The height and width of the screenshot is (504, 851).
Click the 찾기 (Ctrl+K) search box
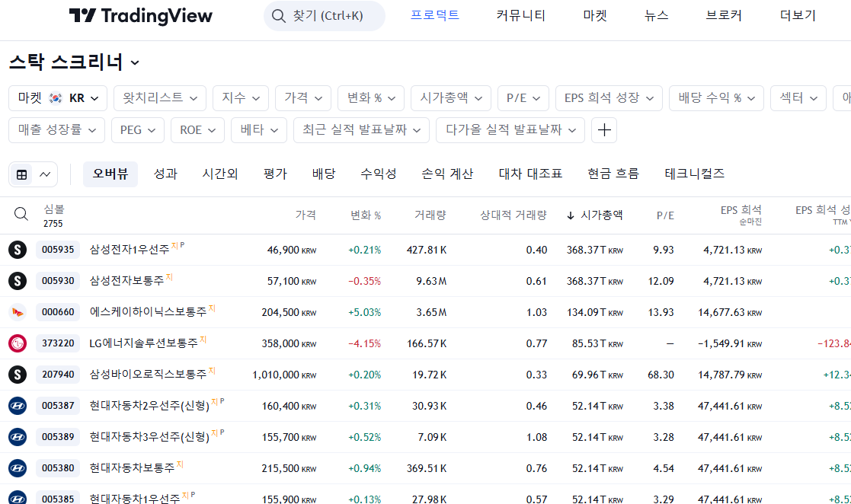point(325,16)
